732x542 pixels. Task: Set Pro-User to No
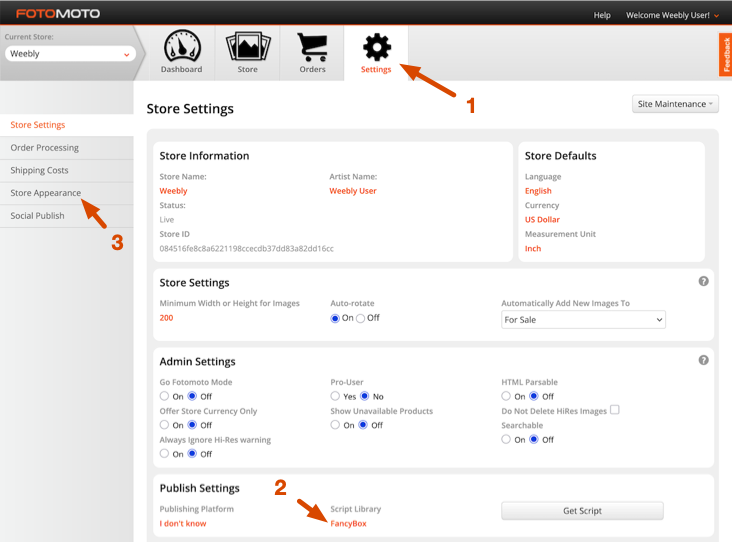click(x=365, y=396)
